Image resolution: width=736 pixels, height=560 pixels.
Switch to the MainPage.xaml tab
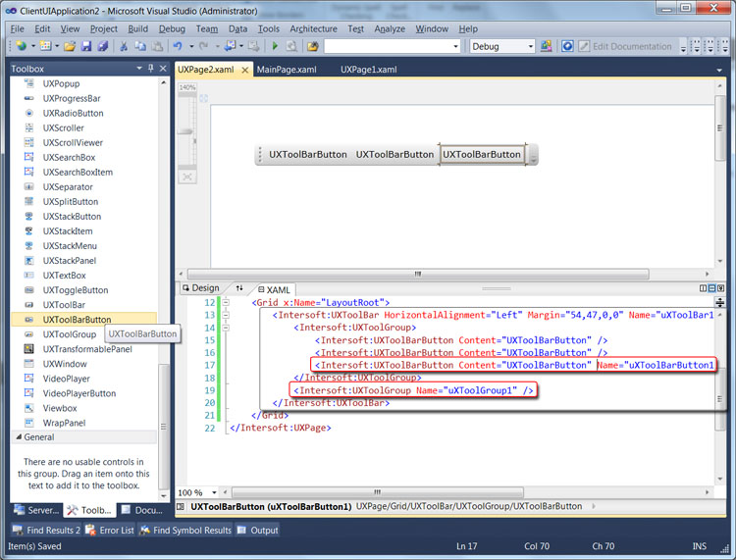287,70
